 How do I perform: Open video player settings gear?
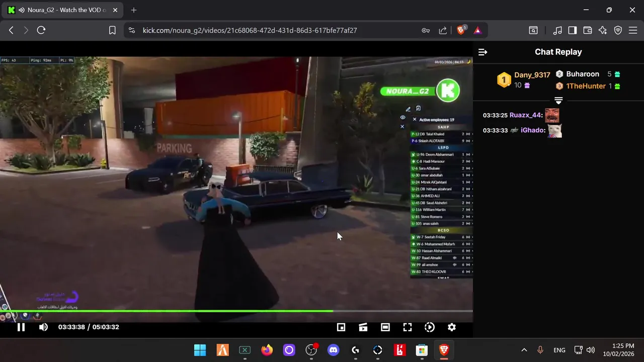452,327
